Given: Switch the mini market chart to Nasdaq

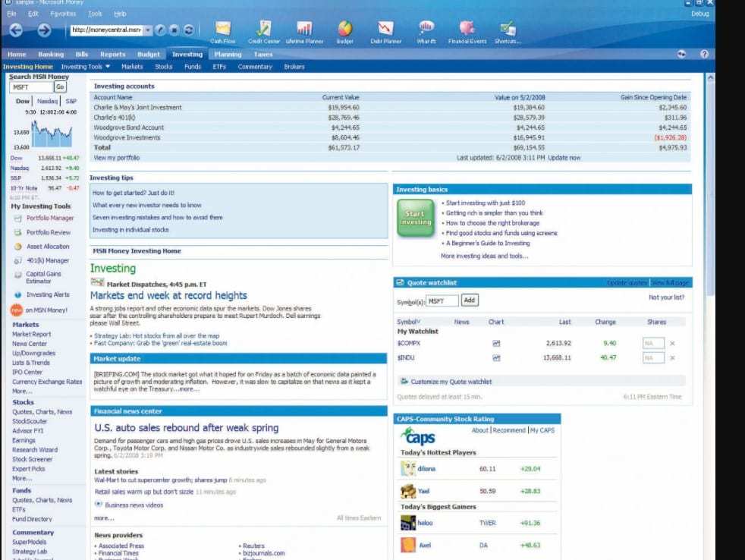Looking at the screenshot, I should 48,100.
